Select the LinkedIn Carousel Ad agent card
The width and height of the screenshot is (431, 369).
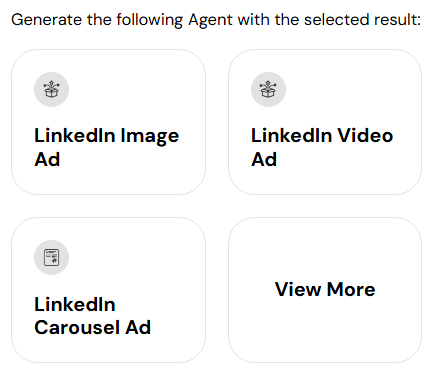(108, 290)
